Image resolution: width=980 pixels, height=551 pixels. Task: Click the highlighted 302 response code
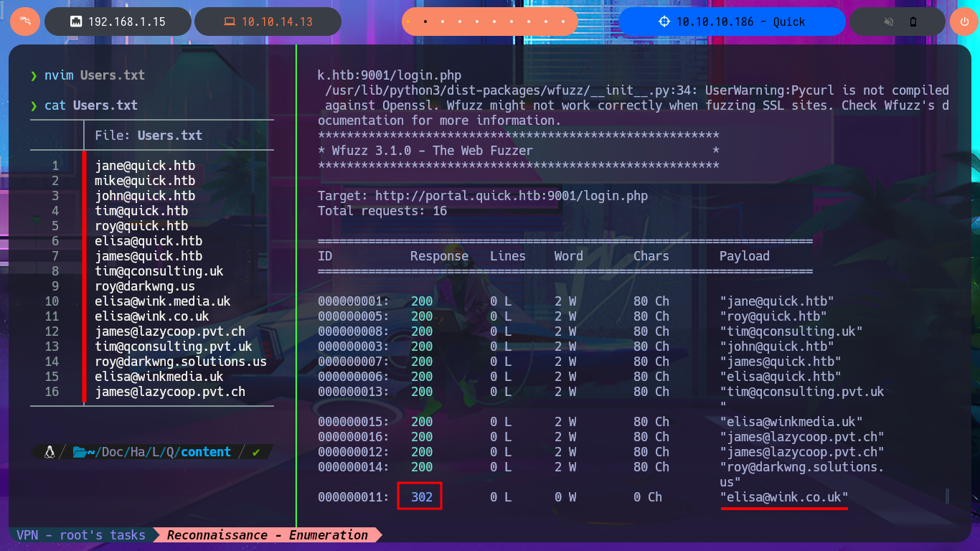[421, 496]
